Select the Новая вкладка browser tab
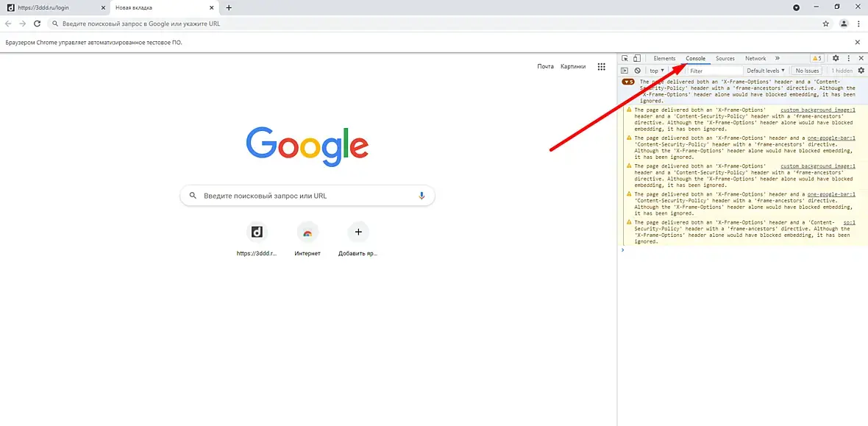Viewport: 868px width, 426px height. coord(164,8)
